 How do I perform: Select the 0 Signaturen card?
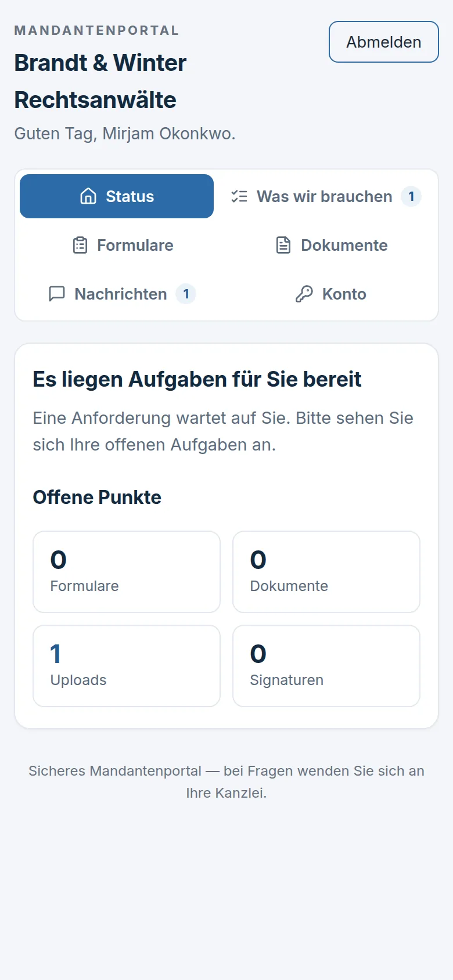point(326,666)
